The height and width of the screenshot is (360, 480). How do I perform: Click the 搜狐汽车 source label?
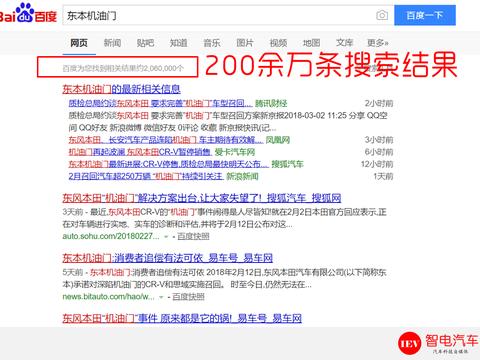(x=287, y=164)
